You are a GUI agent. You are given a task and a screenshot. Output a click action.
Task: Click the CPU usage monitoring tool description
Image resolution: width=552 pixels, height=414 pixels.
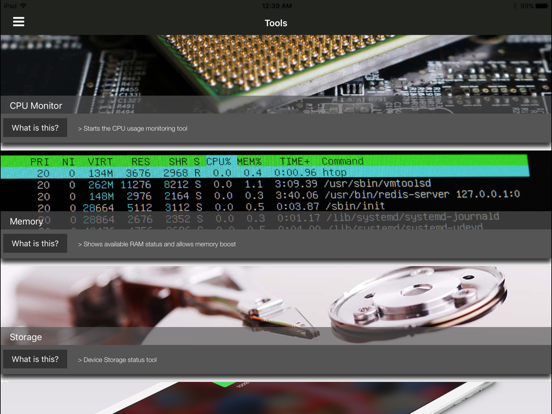[x=132, y=128]
